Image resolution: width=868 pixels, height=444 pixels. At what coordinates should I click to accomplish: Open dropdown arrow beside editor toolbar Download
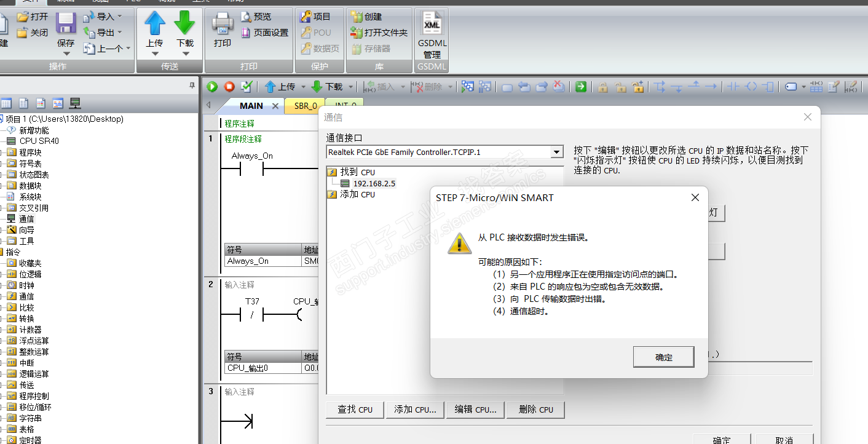pos(350,87)
